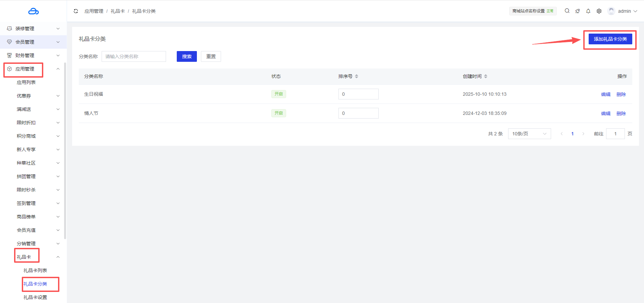
Task: Open the settings gear icon
Action: click(x=599, y=11)
